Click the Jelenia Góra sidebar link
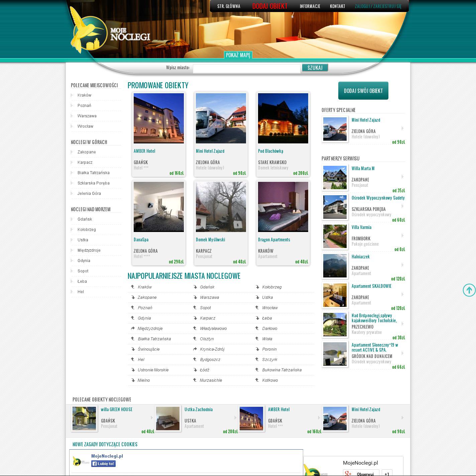This screenshot has height=476, width=476. [x=89, y=194]
